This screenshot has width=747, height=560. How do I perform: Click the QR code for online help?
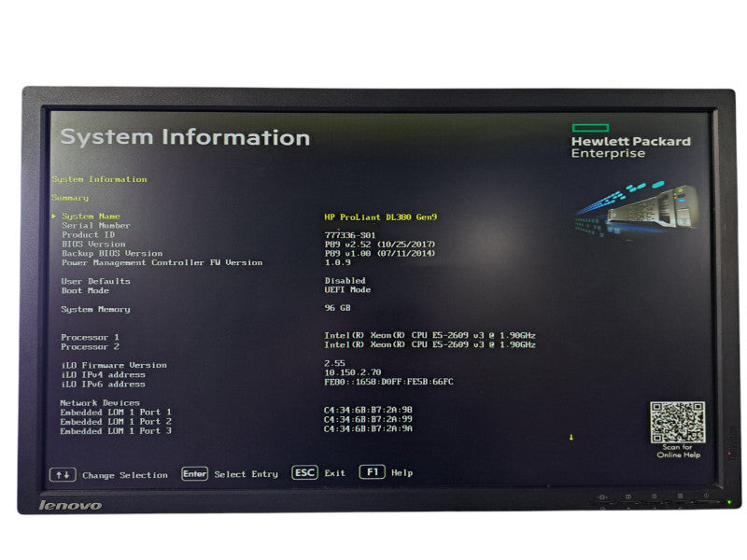pos(678,423)
